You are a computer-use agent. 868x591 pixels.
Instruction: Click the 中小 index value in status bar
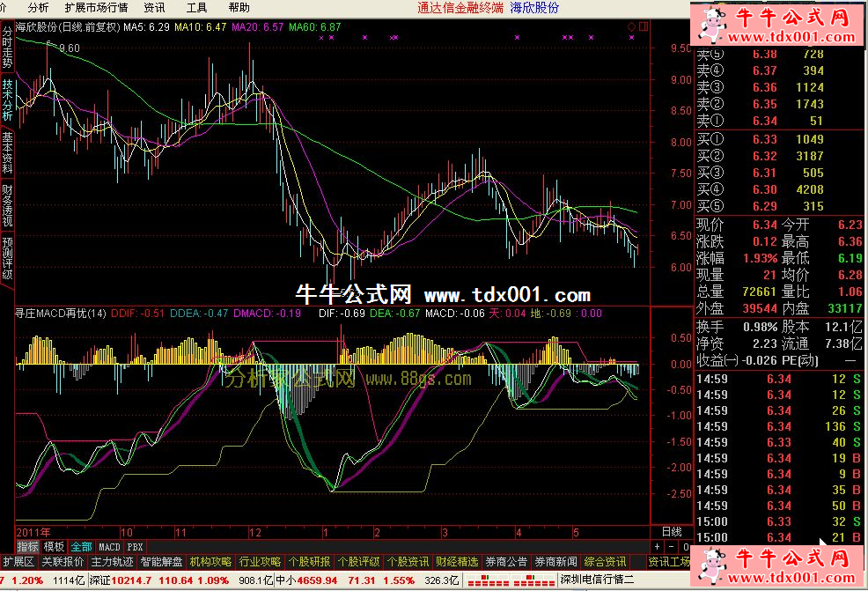[x=317, y=580]
